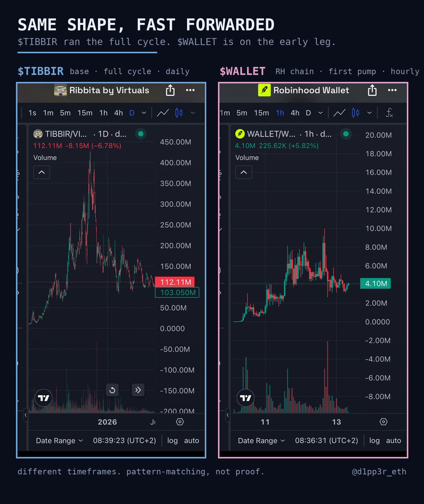
Task: Open TIBBIR chart settings hexagon icon
Action: [180, 422]
